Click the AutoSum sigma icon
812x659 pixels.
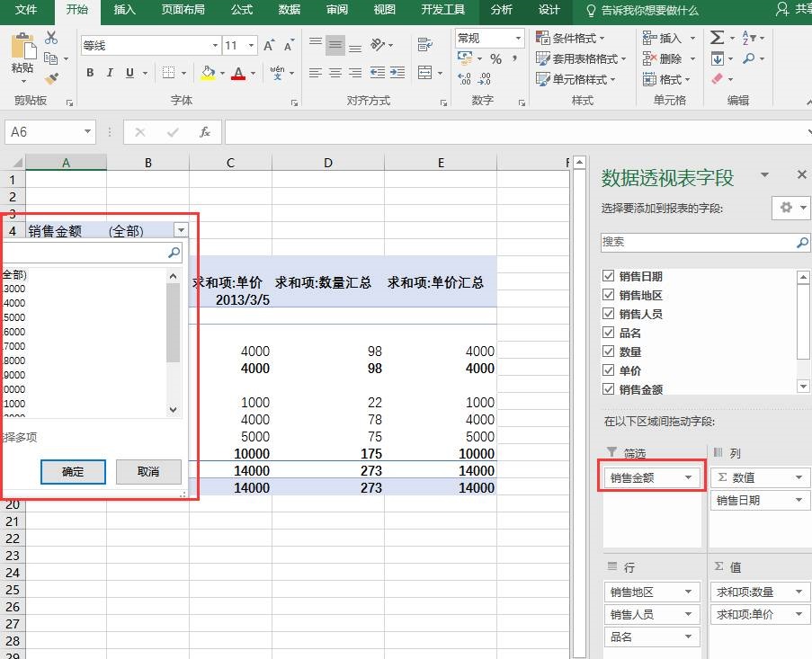click(717, 37)
